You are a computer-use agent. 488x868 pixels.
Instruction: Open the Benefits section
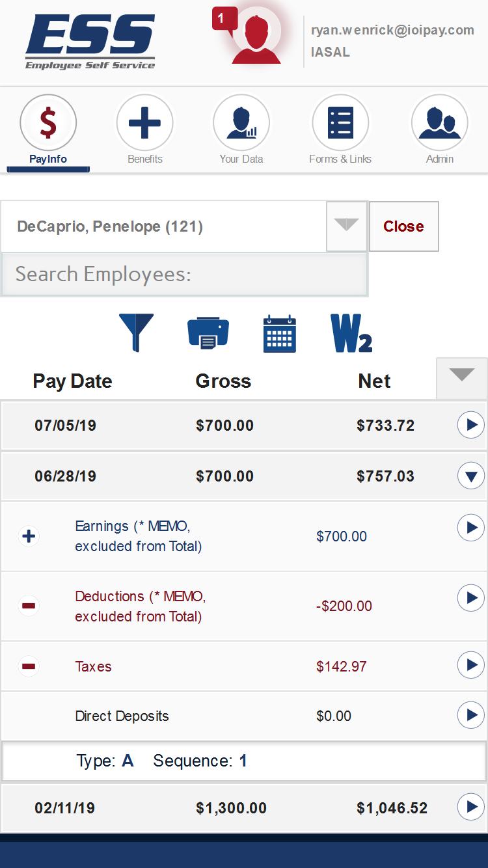coord(144,123)
